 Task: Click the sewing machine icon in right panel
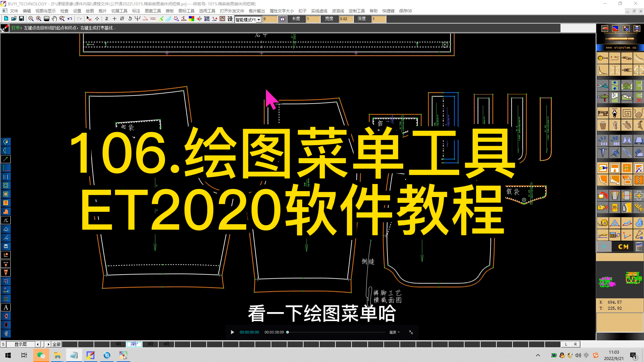point(603,113)
